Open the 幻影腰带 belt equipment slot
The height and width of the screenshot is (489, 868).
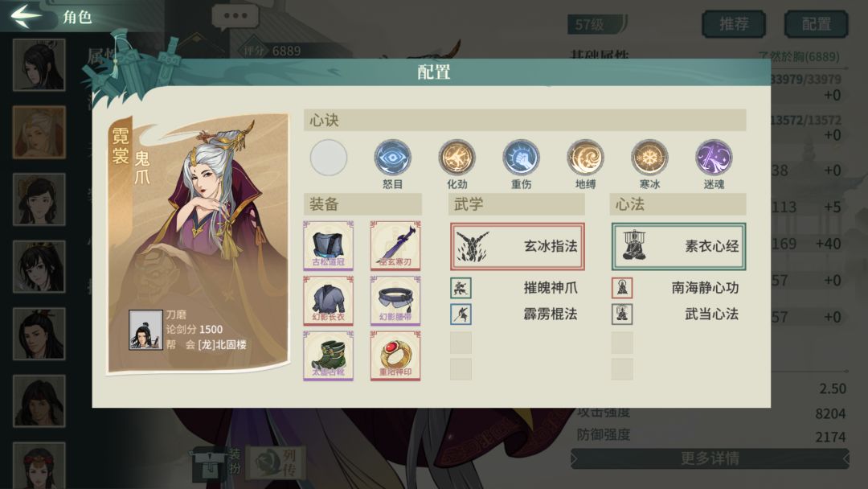[395, 300]
